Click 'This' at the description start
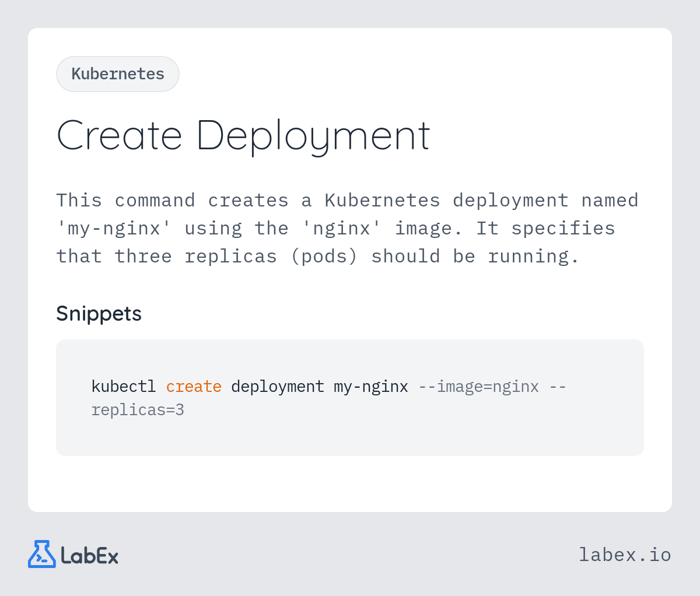 79,200
